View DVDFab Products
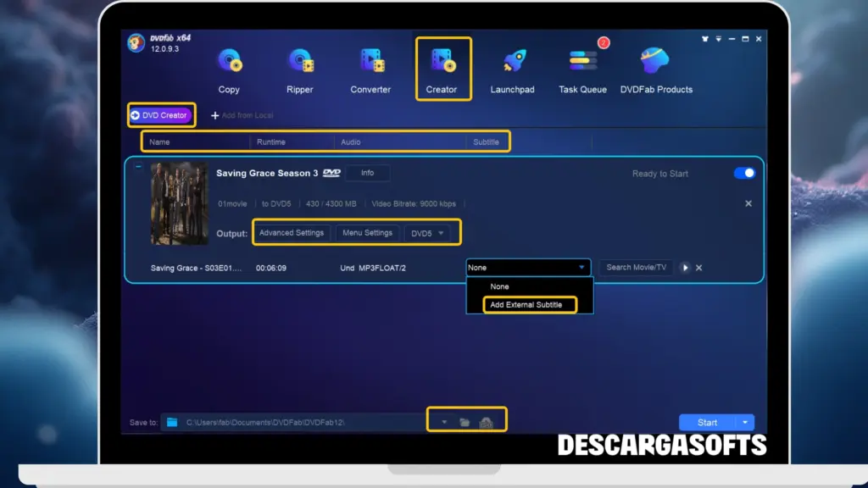The width and height of the screenshot is (868, 488). pyautogui.click(x=656, y=68)
